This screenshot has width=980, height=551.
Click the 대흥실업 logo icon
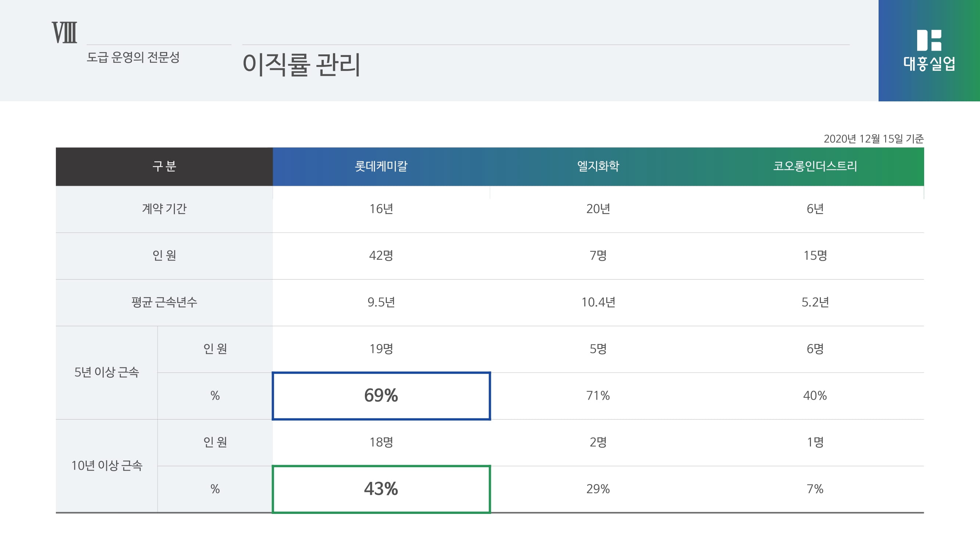929,40
